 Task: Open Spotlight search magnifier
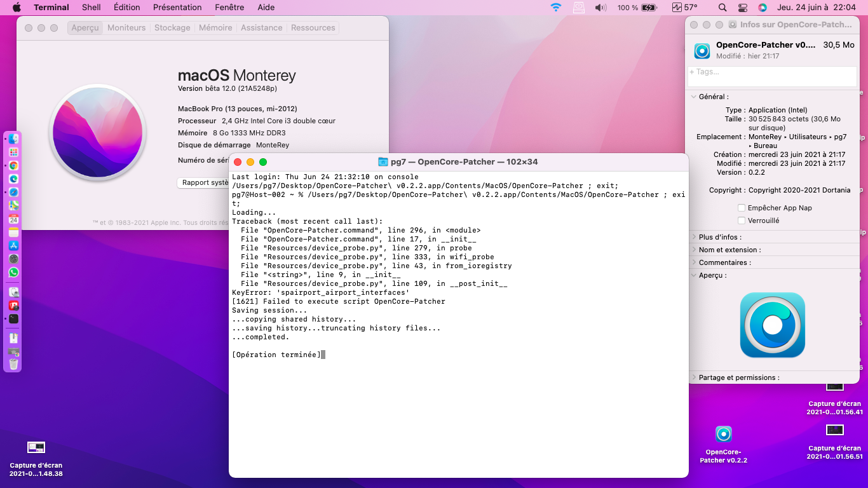pos(722,8)
